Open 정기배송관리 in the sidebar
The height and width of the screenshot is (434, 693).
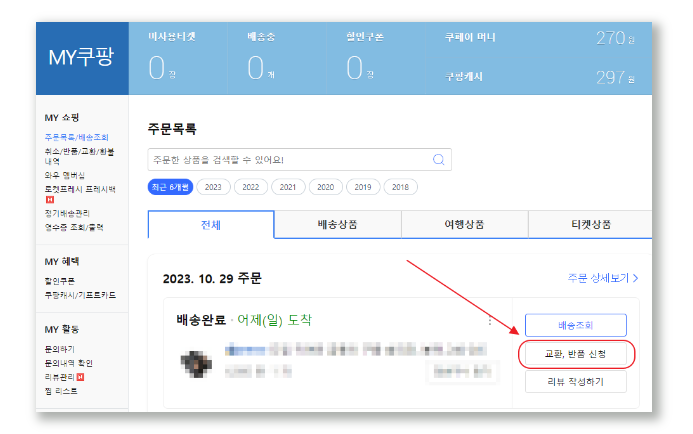(x=67, y=213)
